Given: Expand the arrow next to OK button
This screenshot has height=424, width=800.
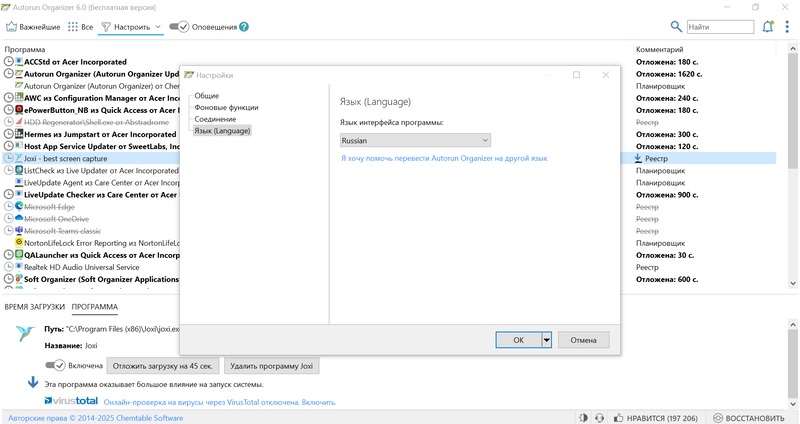Looking at the screenshot, I should point(547,340).
